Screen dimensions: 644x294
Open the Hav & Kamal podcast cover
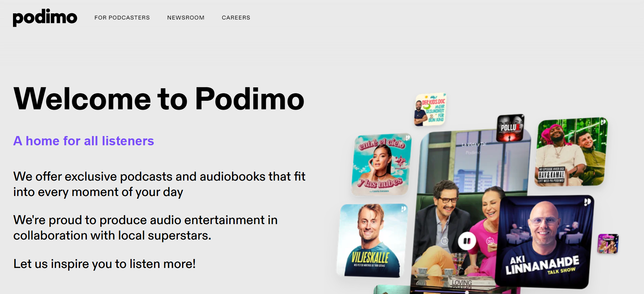coord(571,152)
